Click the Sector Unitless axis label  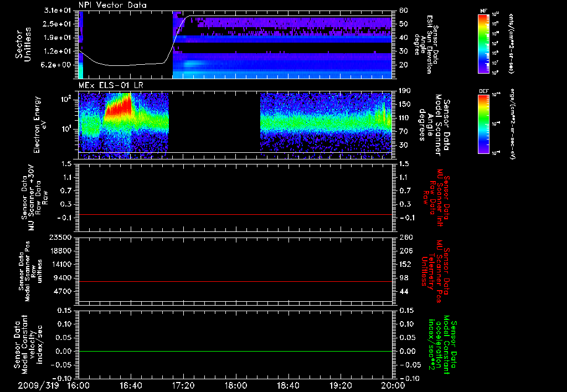[x=23, y=44]
